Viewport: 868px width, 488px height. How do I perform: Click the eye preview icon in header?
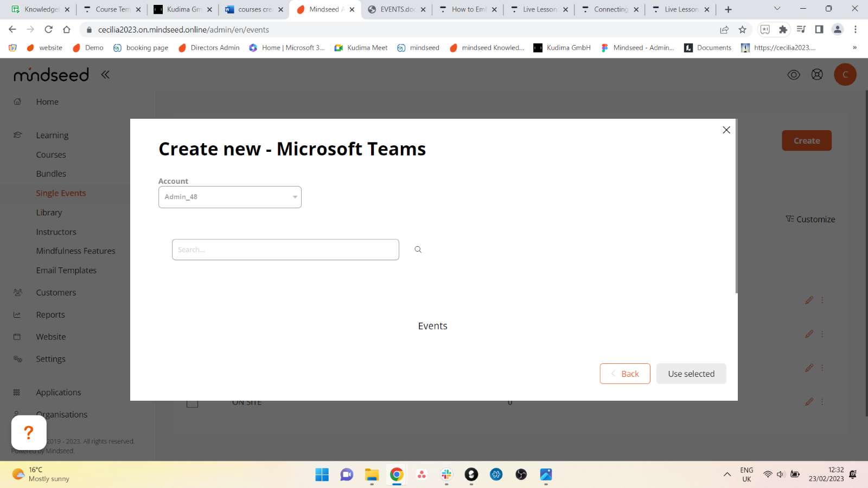(794, 75)
